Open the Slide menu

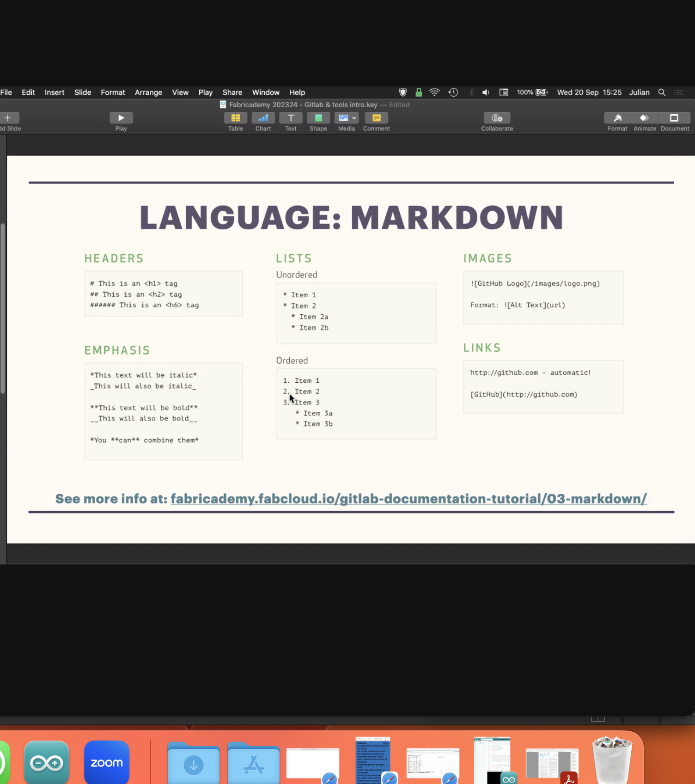click(83, 92)
